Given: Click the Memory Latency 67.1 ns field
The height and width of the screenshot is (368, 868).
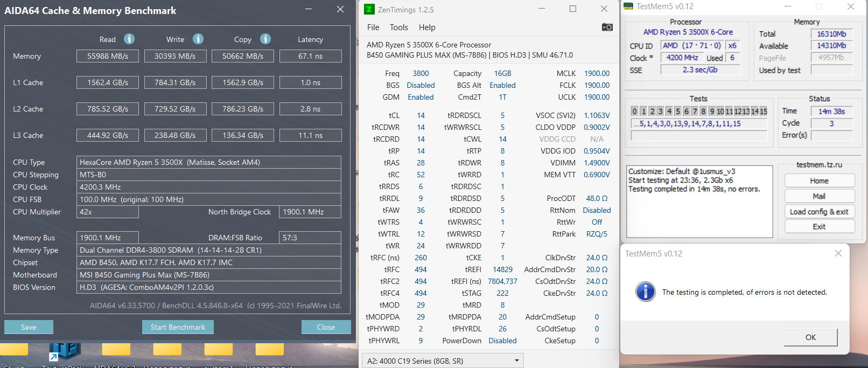Looking at the screenshot, I should 311,56.
